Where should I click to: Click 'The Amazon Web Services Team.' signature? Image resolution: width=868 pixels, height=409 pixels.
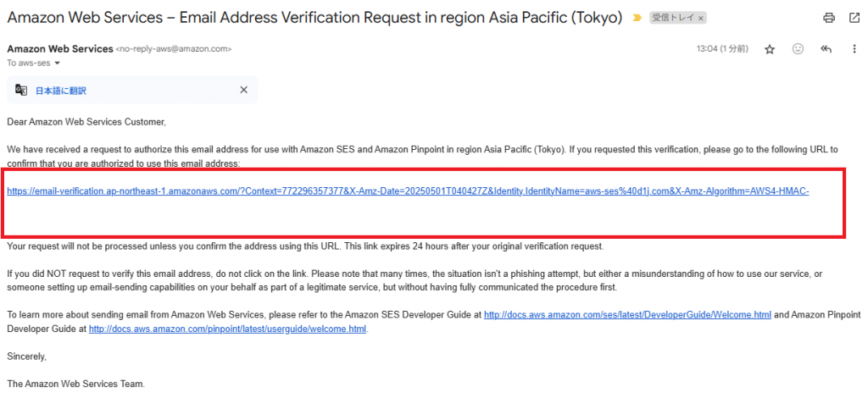(x=75, y=384)
